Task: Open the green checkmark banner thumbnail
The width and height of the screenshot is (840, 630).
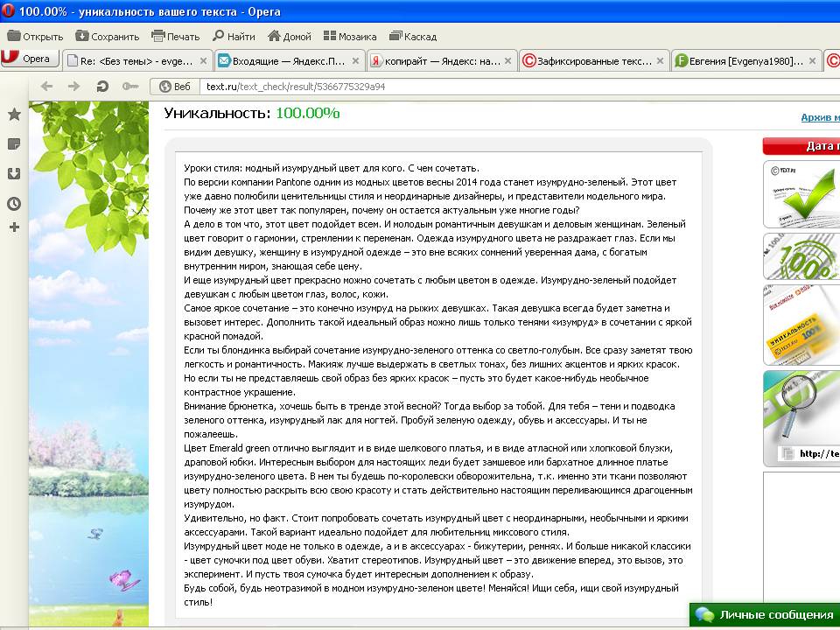Action: [801, 194]
